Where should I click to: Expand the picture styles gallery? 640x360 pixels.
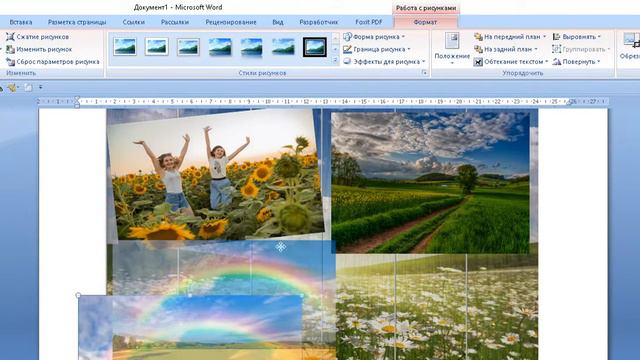click(336, 60)
